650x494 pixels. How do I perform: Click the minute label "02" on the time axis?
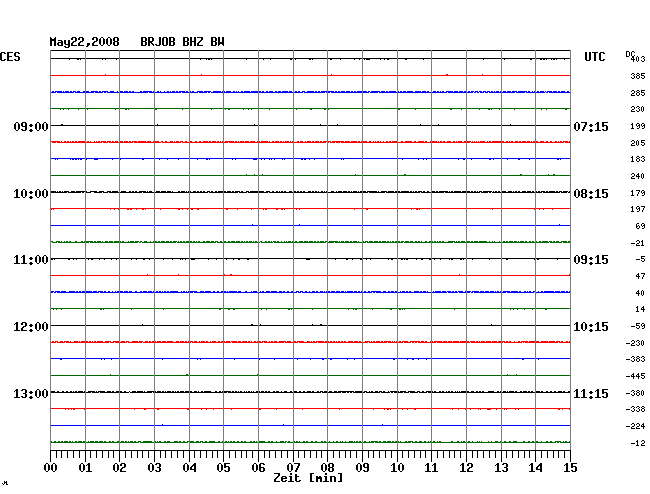(119, 467)
